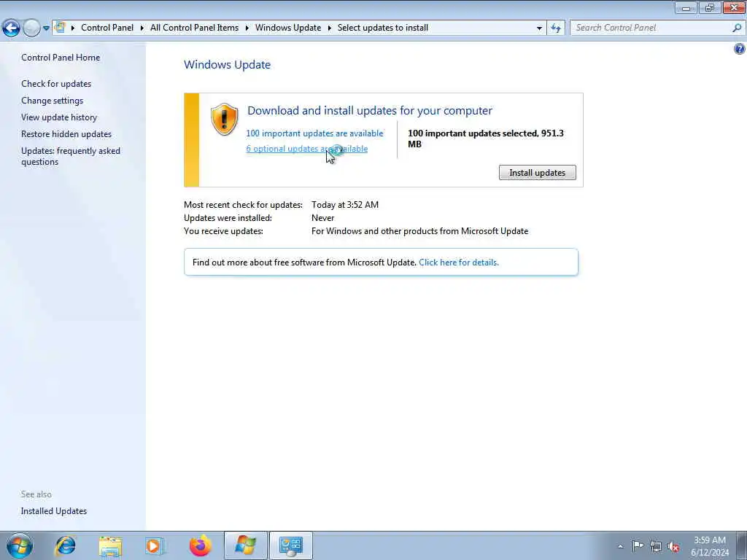Open Click here for details link

coord(459,262)
